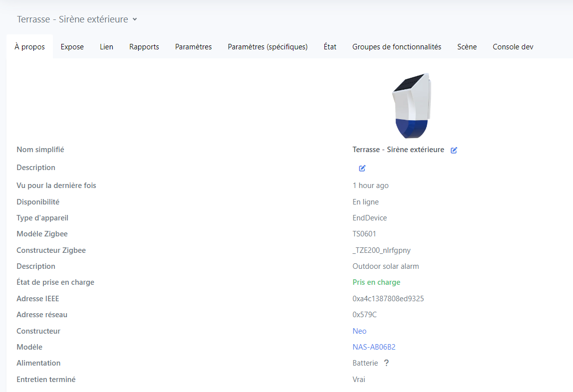The image size is (573, 392).
Task: Open the Lien tab
Action: 106,47
